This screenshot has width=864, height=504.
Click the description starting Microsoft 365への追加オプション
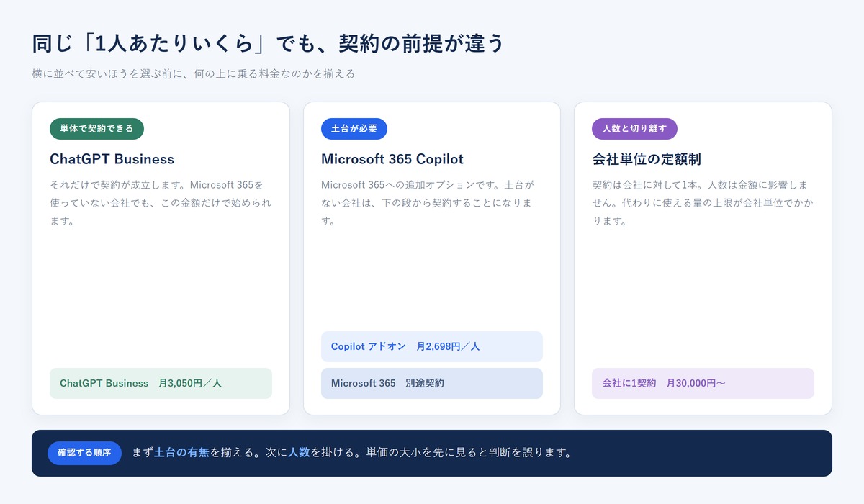(429, 203)
